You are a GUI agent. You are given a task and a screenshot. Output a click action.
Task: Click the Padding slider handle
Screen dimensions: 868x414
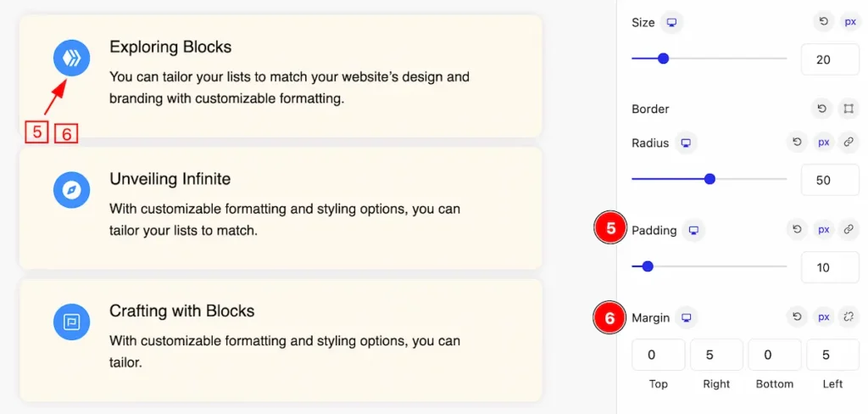[x=648, y=266]
